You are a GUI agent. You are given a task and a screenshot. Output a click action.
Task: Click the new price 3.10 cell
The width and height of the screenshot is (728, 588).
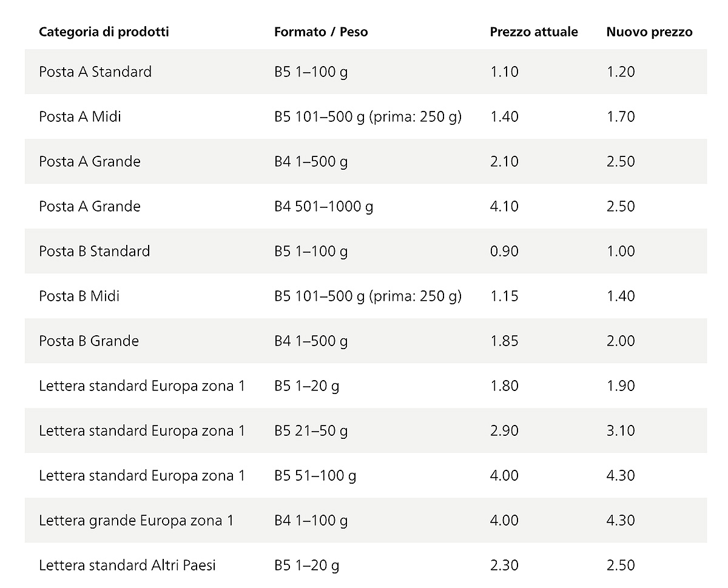pyautogui.click(x=621, y=431)
